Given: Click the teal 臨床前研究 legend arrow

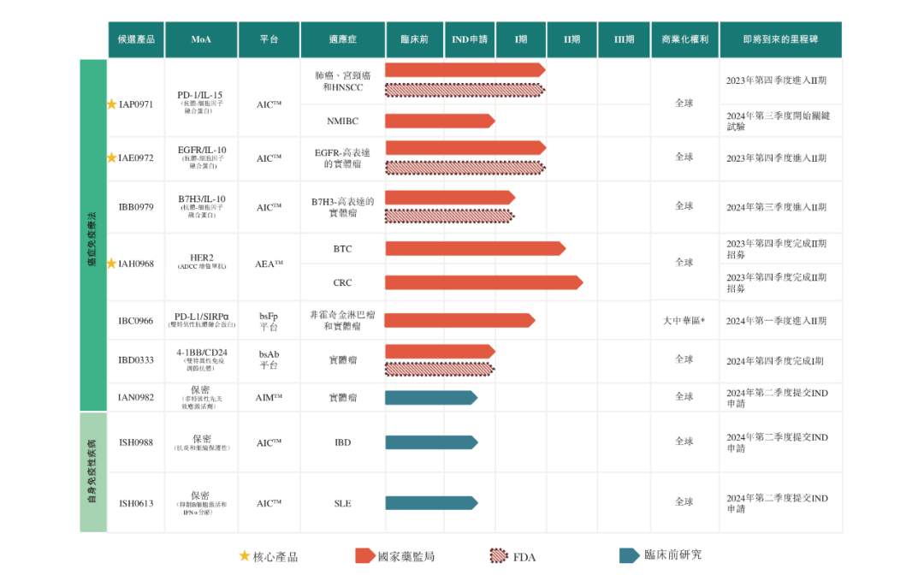Looking at the screenshot, I should pyautogui.click(x=630, y=555).
